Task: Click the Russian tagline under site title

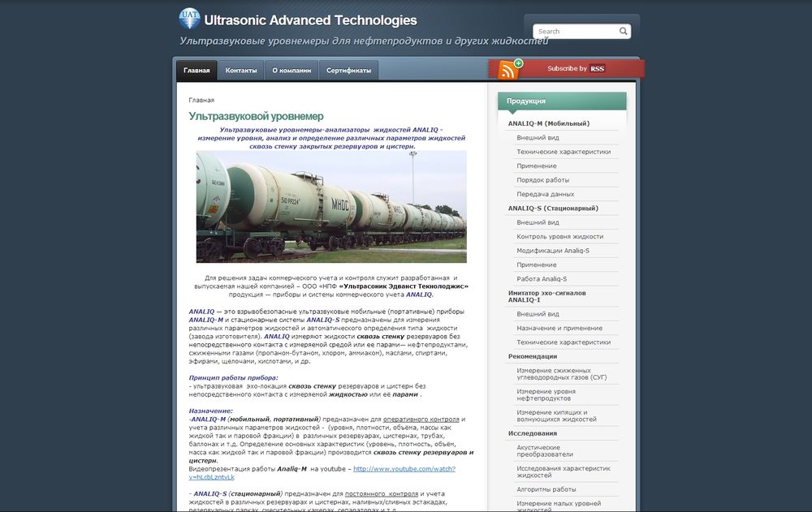Action: click(364, 41)
